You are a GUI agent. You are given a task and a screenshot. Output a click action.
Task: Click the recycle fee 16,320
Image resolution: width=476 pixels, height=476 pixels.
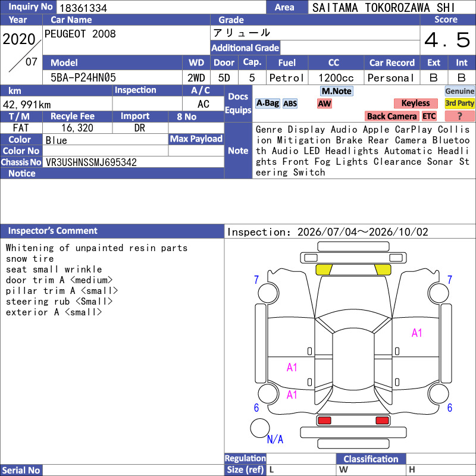click(77, 128)
